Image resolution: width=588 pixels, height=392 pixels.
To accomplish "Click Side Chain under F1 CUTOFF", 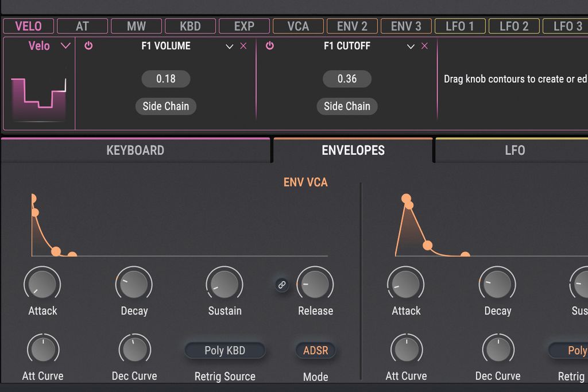I will tap(347, 106).
